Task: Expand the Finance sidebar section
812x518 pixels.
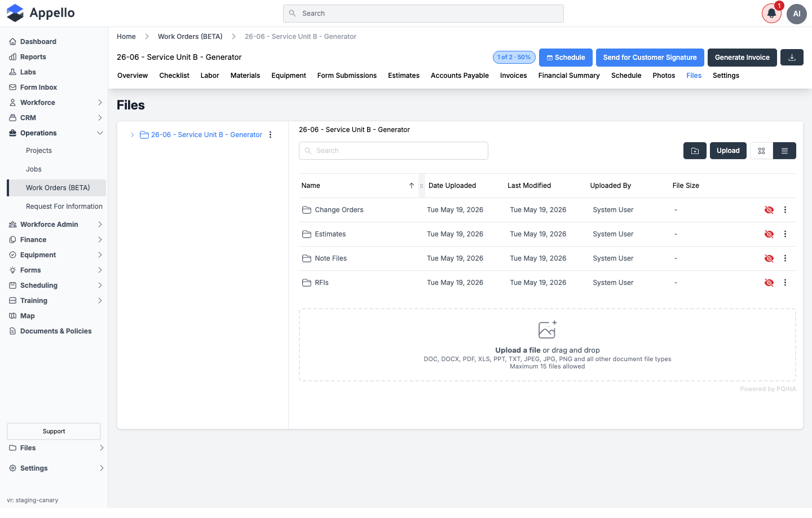Action: (x=100, y=240)
